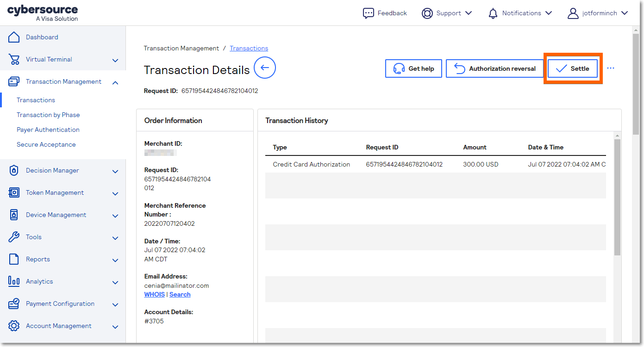
Task: Click the Tools wrench icon
Action: coord(14,237)
